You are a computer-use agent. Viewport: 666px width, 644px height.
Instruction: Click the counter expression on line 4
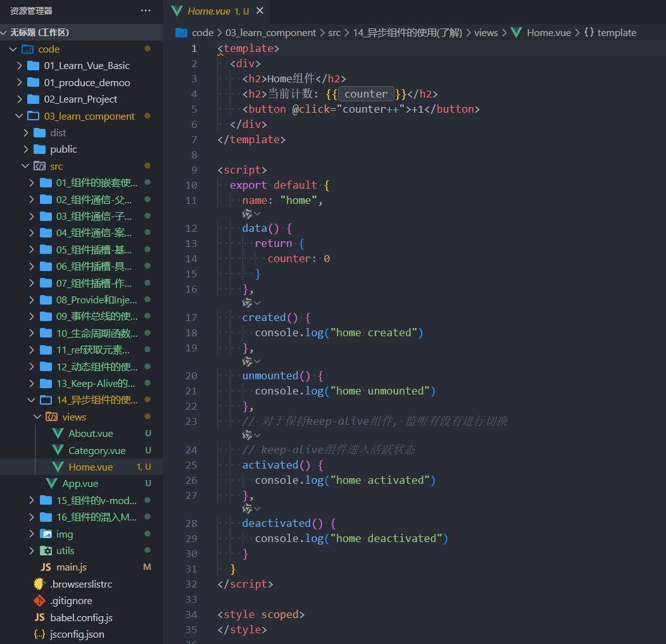(x=366, y=94)
